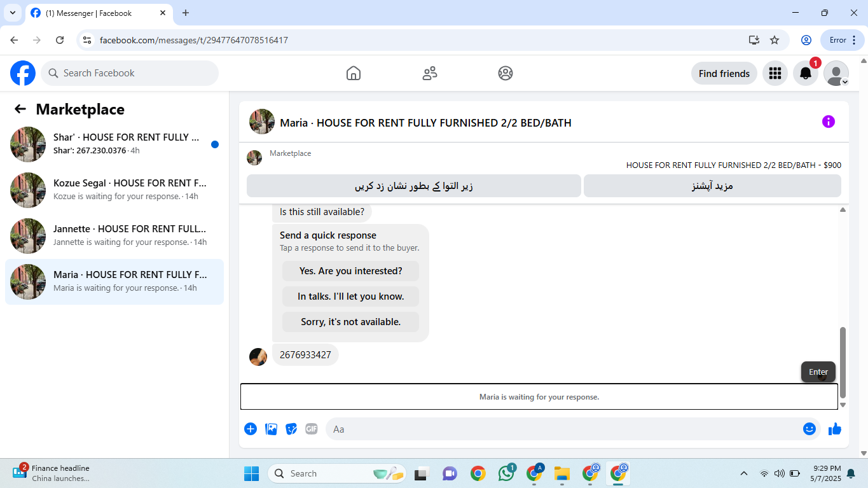Screen dimensions: 868x488
Task: Open the taskbar clock and date
Action: click(x=827, y=473)
